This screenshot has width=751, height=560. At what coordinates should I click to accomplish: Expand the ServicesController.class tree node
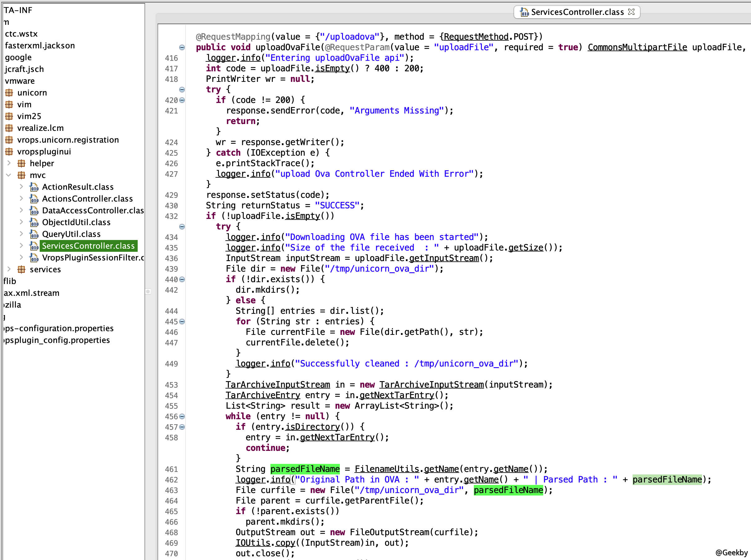21,246
